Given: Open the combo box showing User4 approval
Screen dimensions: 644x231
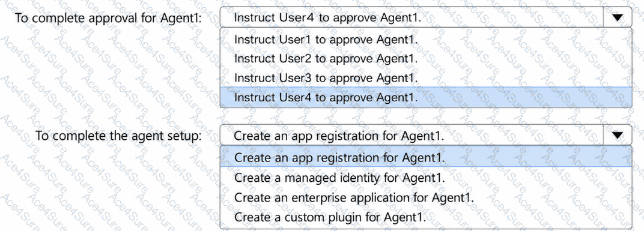Looking at the screenshot, I should coord(426,17).
